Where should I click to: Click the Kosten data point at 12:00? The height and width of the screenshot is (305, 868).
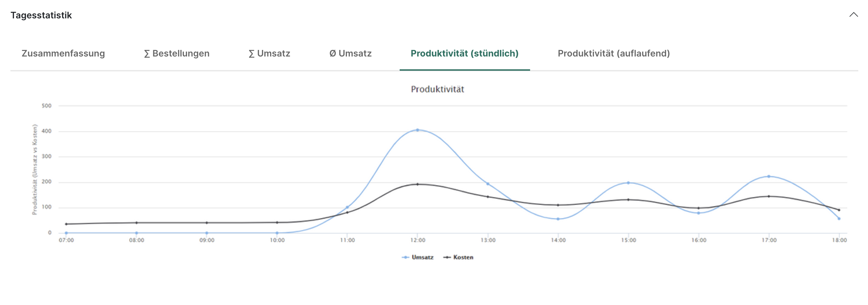[417, 184]
